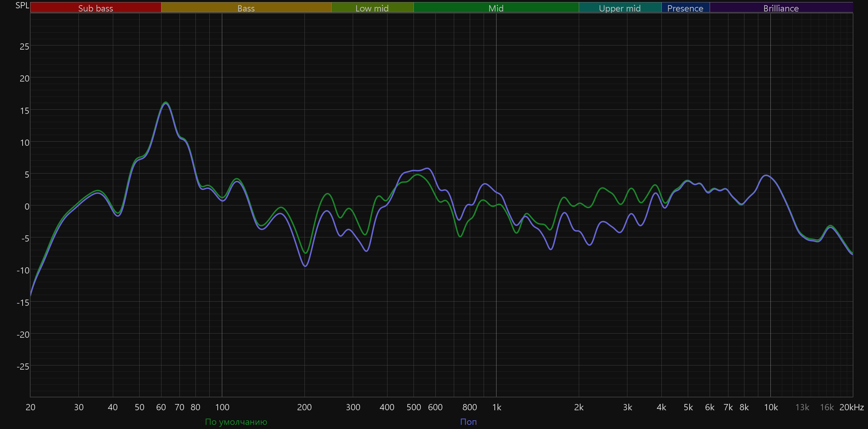Click the 200 Hz frequency axis label
The width and height of the screenshot is (868, 429).
point(304,407)
